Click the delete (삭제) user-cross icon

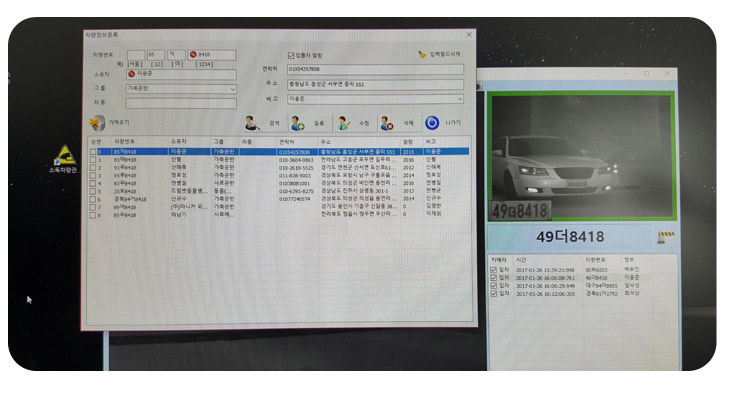(x=387, y=123)
